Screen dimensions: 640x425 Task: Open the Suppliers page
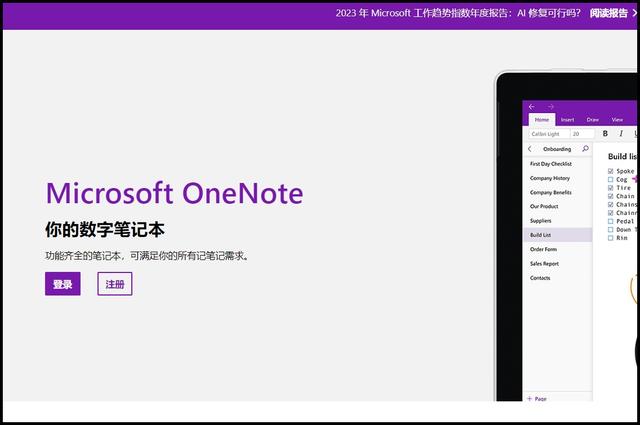coord(540,220)
